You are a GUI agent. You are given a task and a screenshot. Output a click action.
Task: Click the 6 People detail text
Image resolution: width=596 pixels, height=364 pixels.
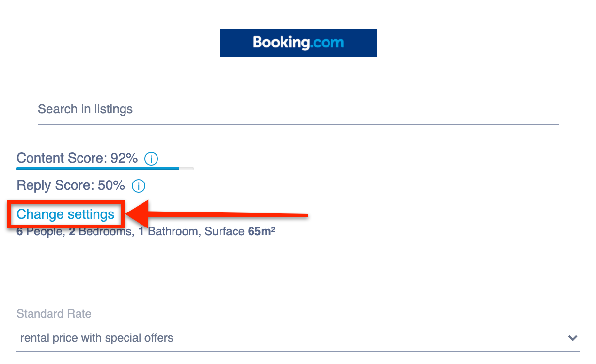tap(40, 232)
